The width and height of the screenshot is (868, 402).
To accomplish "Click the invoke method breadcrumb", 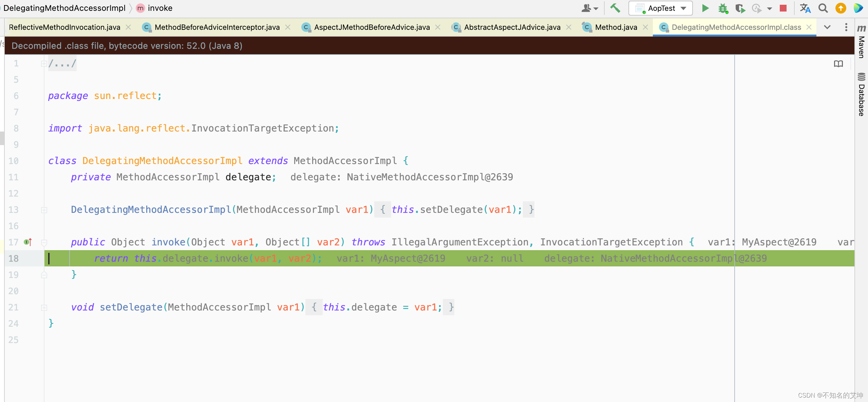I will point(154,8).
